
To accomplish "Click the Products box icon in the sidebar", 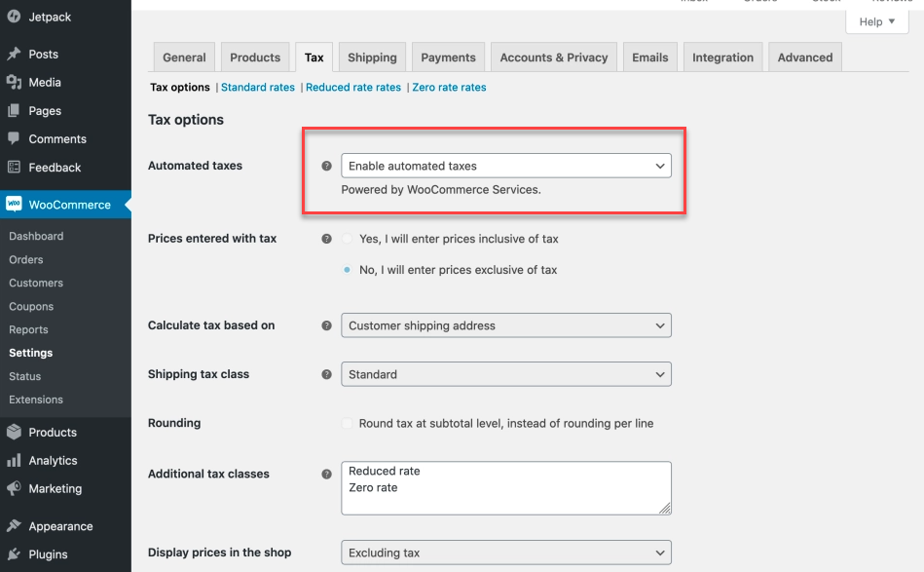I will [14, 432].
